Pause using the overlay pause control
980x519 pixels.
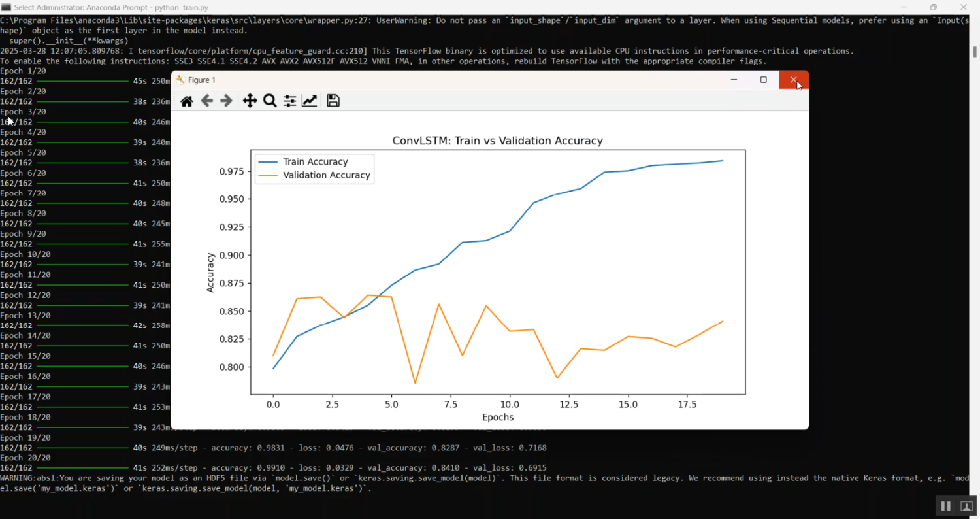(945, 505)
